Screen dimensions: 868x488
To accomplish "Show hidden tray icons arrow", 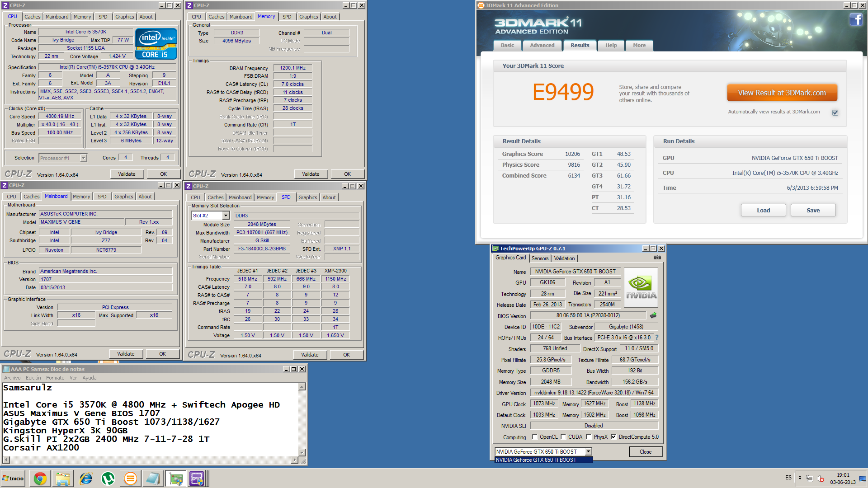I will pos(800,478).
